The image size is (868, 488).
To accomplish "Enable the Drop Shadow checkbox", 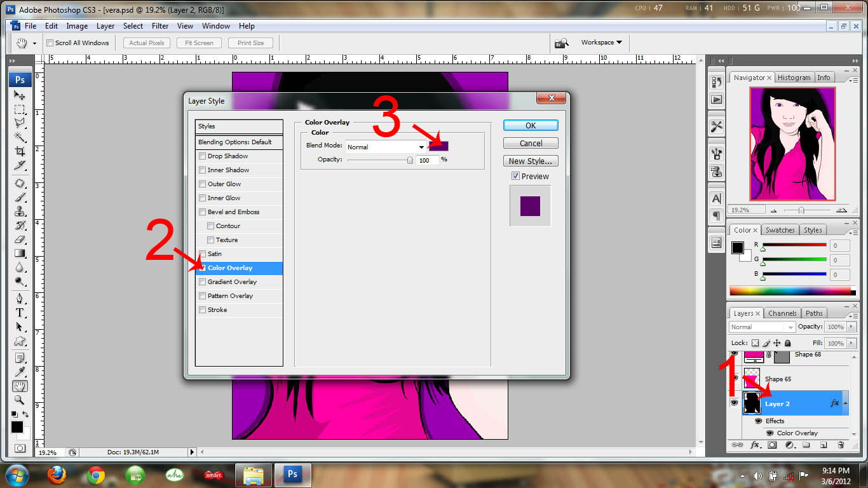I will point(202,156).
